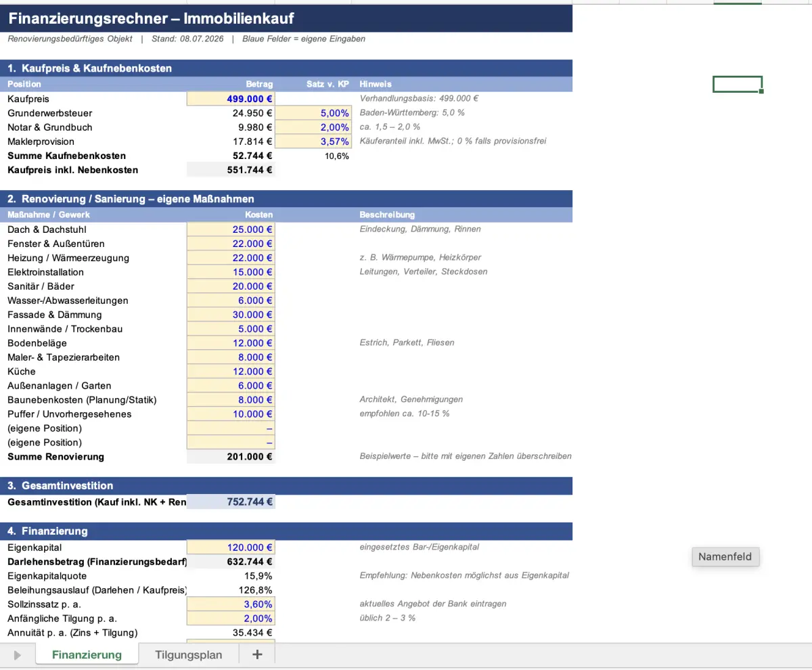Click the Dach & Dachstuhl cost cell
This screenshot has width=812, height=670.
231,229
